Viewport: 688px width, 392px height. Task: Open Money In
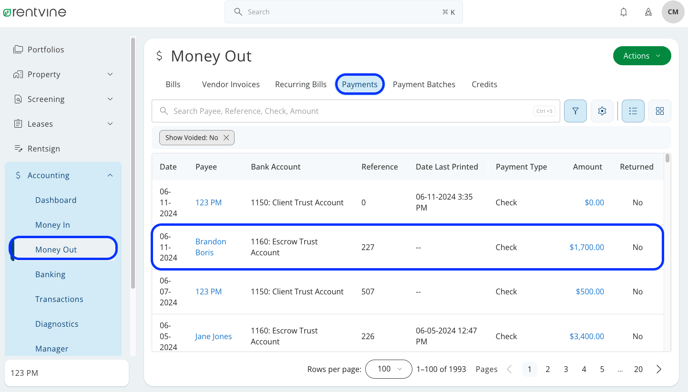(x=53, y=225)
